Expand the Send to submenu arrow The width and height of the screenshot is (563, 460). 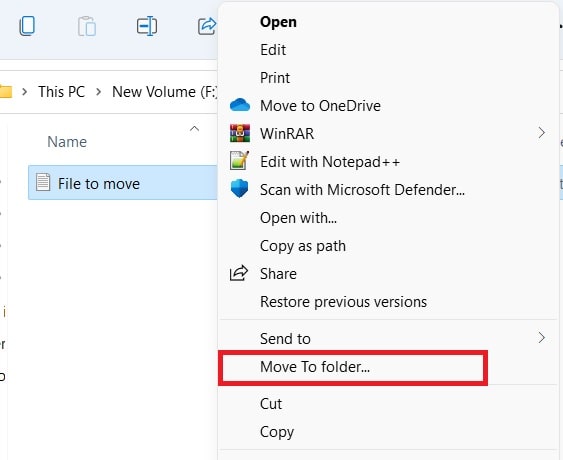[x=541, y=338]
